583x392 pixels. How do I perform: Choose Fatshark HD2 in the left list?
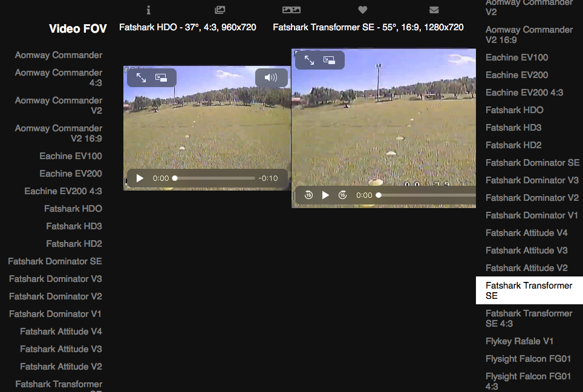coord(74,243)
